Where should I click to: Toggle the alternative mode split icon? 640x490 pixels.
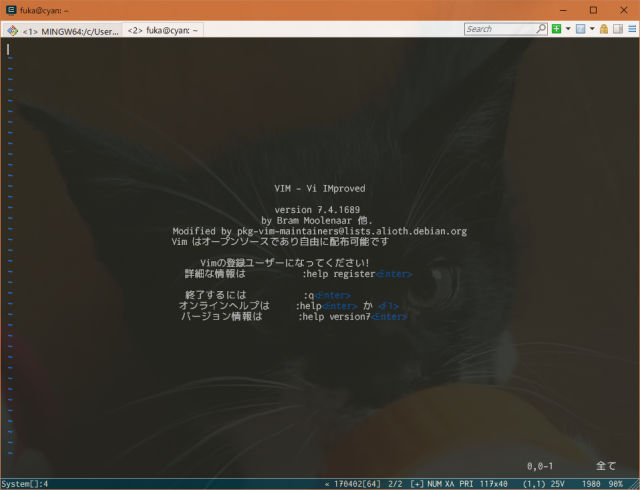(x=618, y=29)
